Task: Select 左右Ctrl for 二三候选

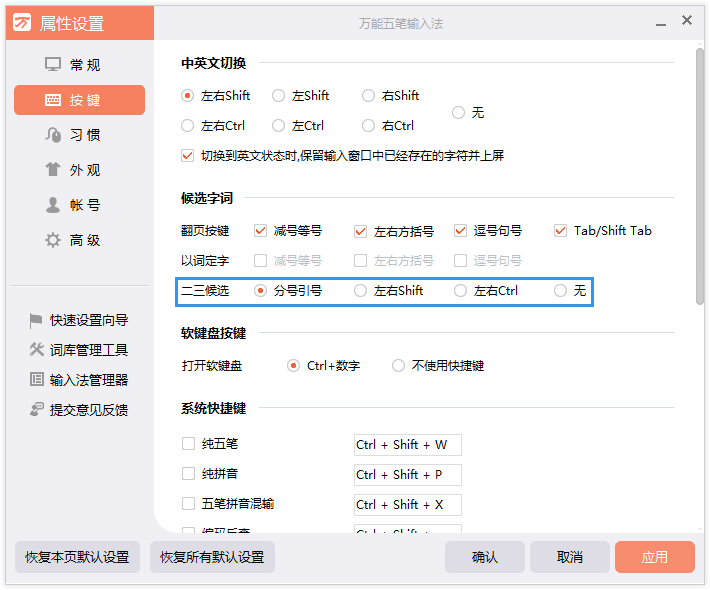Action: pyautogui.click(x=461, y=290)
